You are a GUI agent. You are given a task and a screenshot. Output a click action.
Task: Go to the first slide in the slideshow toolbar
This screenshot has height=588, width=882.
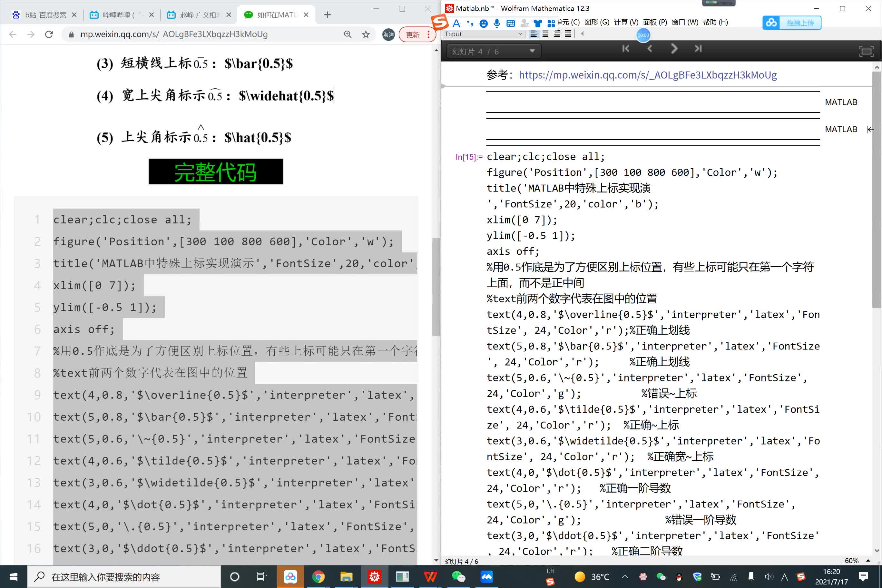[625, 49]
